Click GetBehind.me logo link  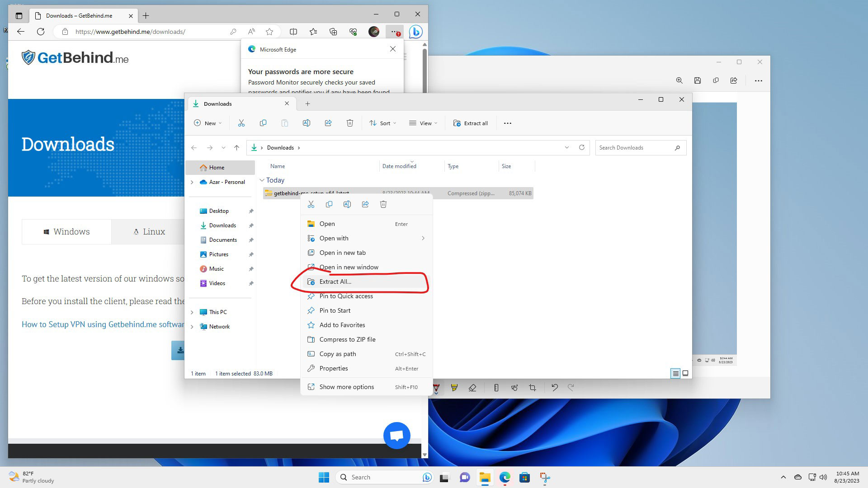[x=75, y=57]
